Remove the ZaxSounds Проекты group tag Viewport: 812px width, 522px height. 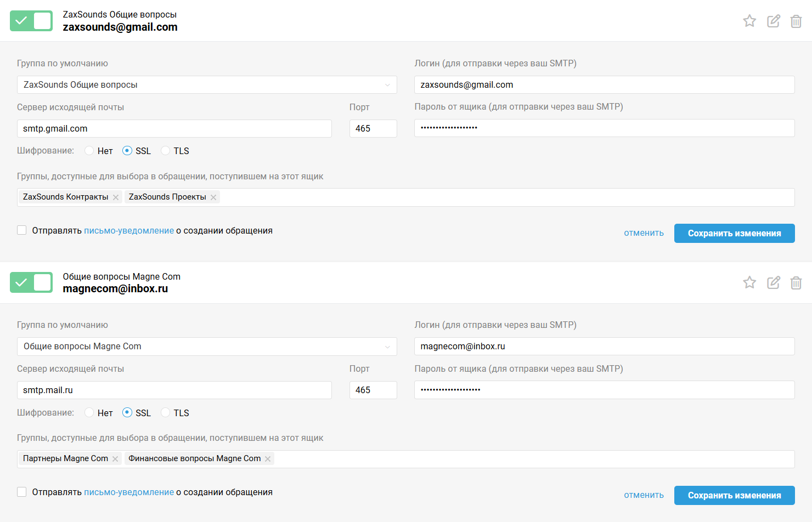[213, 197]
